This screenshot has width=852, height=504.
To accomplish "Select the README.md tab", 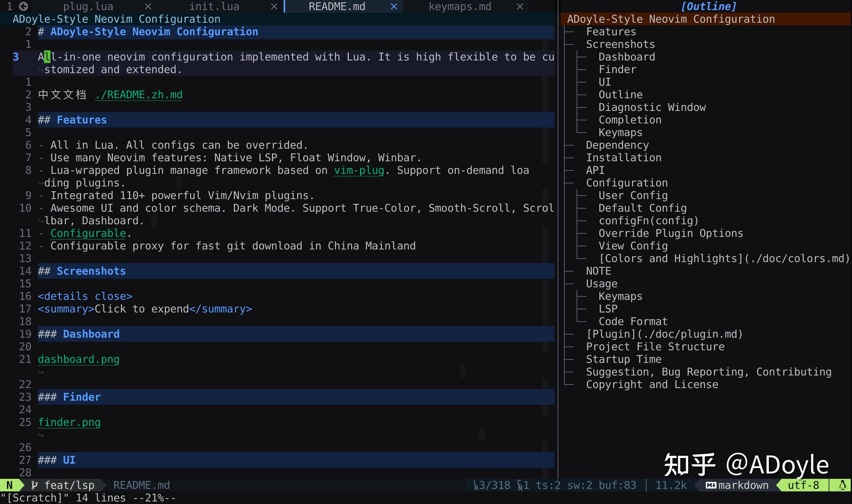I will pyautogui.click(x=337, y=6).
